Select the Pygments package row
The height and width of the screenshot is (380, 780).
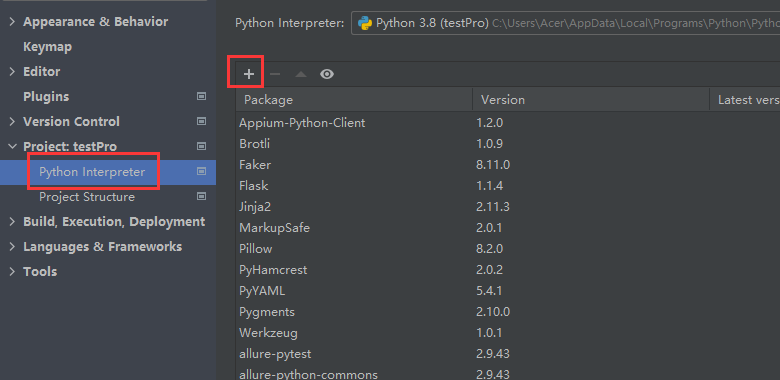[508, 312]
